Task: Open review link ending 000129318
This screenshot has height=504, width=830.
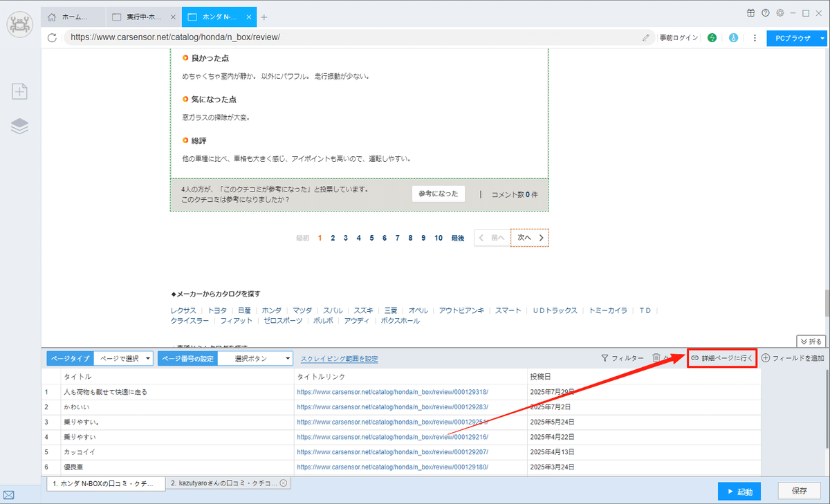Action: point(392,392)
